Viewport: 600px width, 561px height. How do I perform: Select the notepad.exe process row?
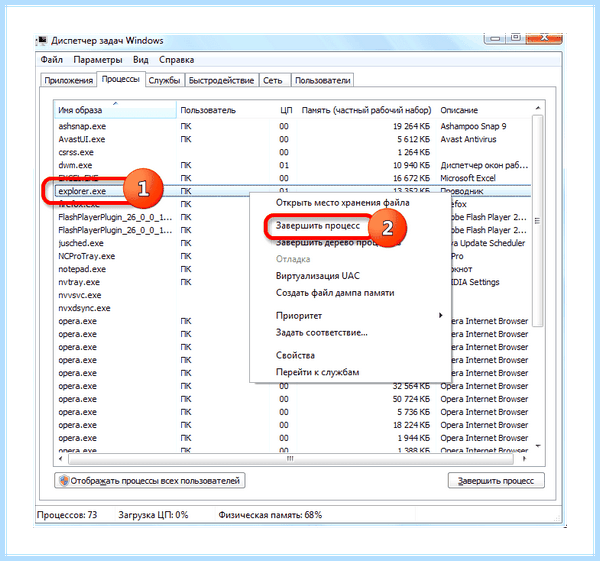(x=152, y=269)
